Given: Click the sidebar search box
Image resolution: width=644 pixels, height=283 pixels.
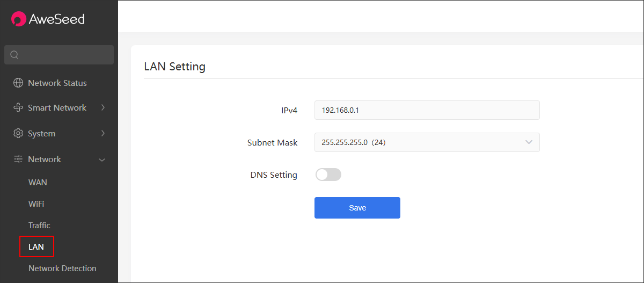Looking at the screenshot, I should (59, 55).
